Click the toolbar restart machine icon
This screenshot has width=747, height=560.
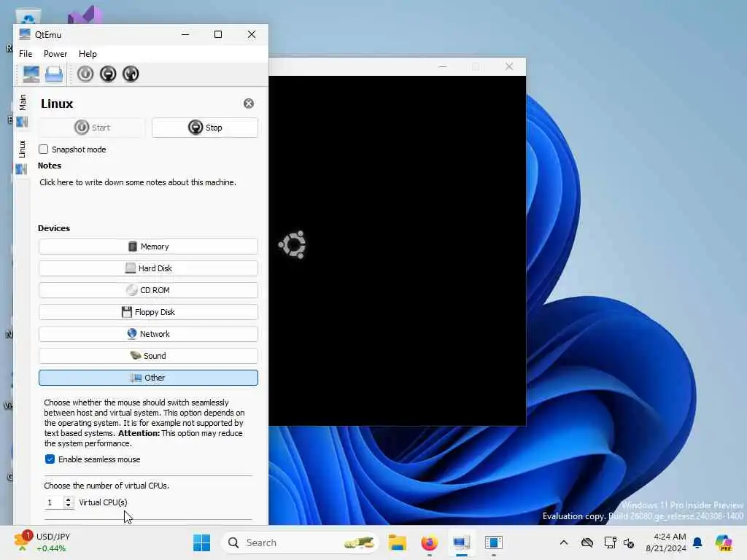(131, 74)
